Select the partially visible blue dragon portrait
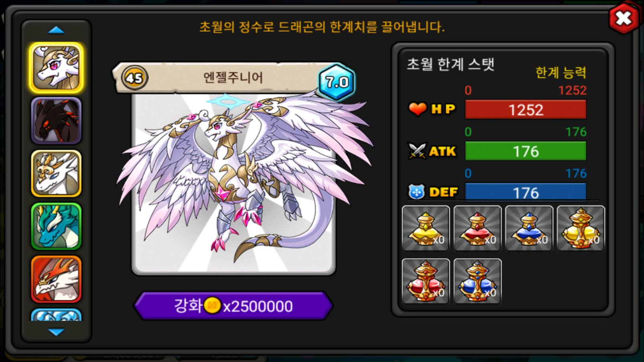This screenshot has width=644, height=362. point(56,315)
